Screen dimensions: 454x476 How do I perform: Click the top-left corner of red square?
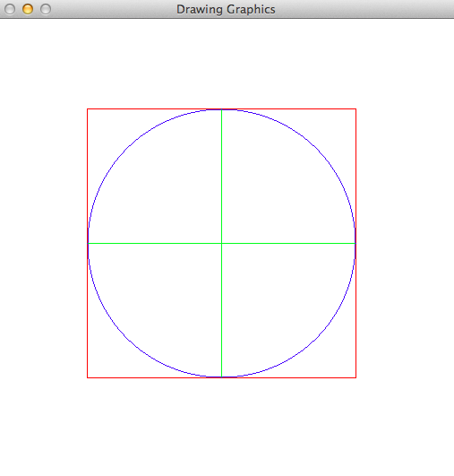tap(88, 109)
